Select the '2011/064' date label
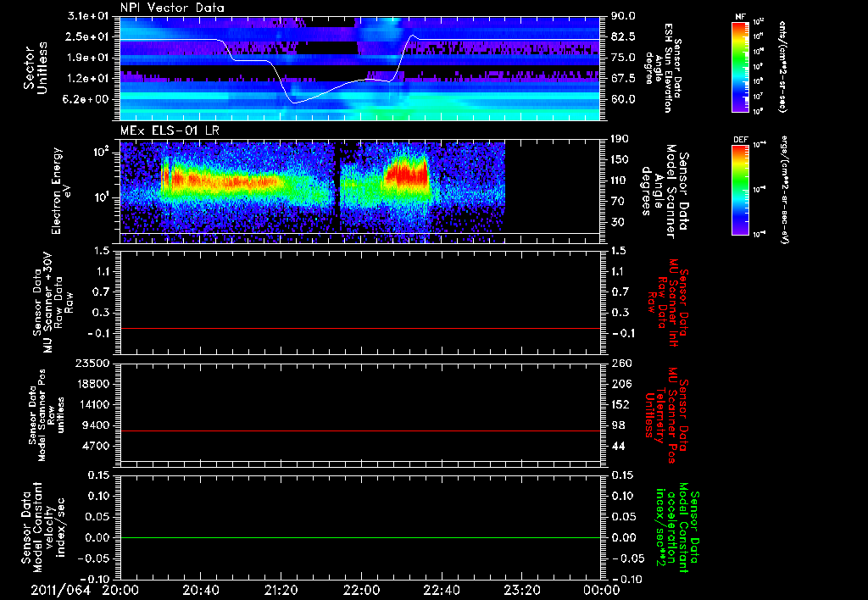 pyautogui.click(x=60, y=590)
